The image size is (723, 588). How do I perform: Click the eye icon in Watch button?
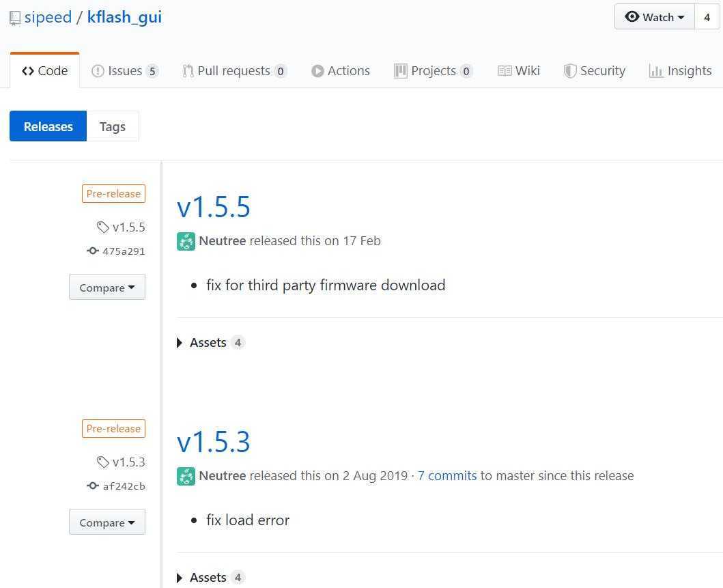coord(632,16)
